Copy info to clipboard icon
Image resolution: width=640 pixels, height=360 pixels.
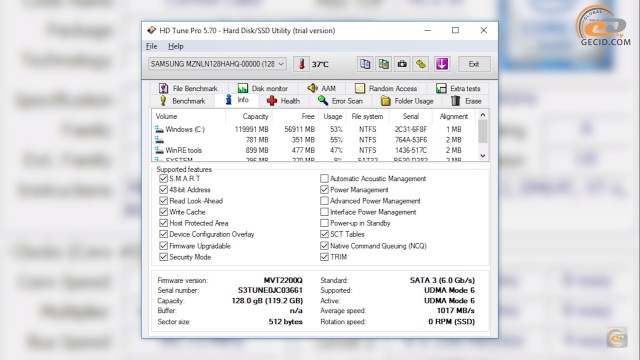365,64
